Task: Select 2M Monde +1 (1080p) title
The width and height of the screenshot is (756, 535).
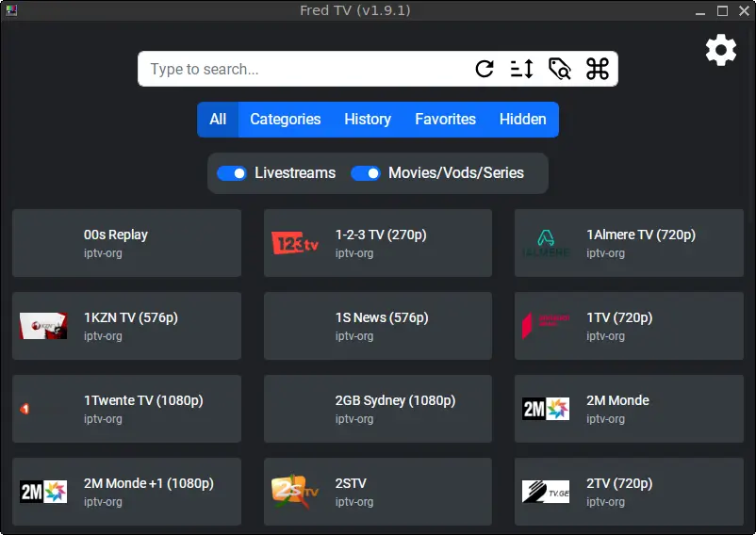Action: pyautogui.click(x=149, y=483)
